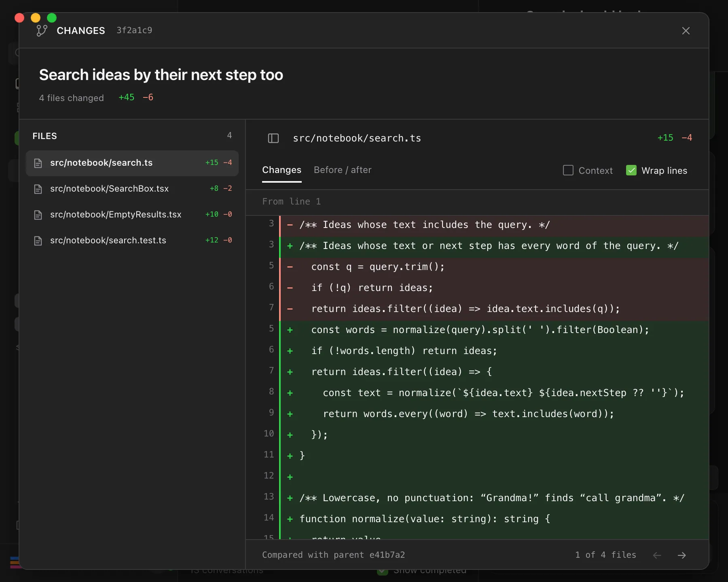Go to the next file arrow

[681, 555]
